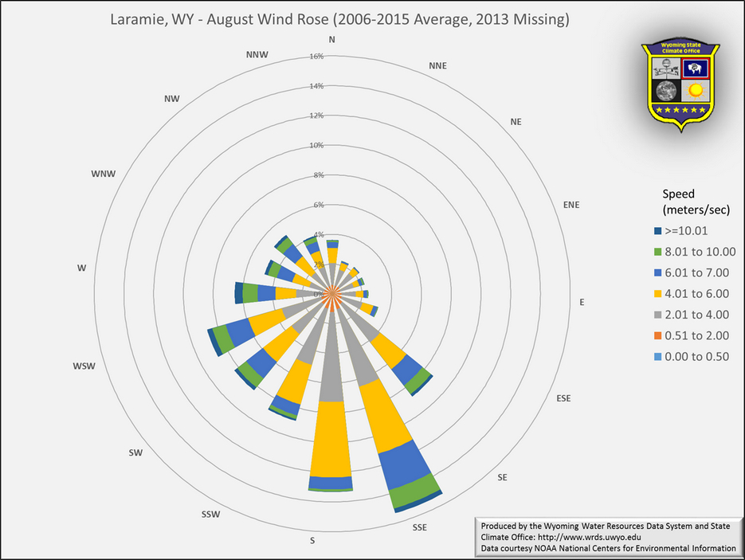Click the "NW" direction label
Viewport: 745px width, 560px height.
(x=172, y=99)
